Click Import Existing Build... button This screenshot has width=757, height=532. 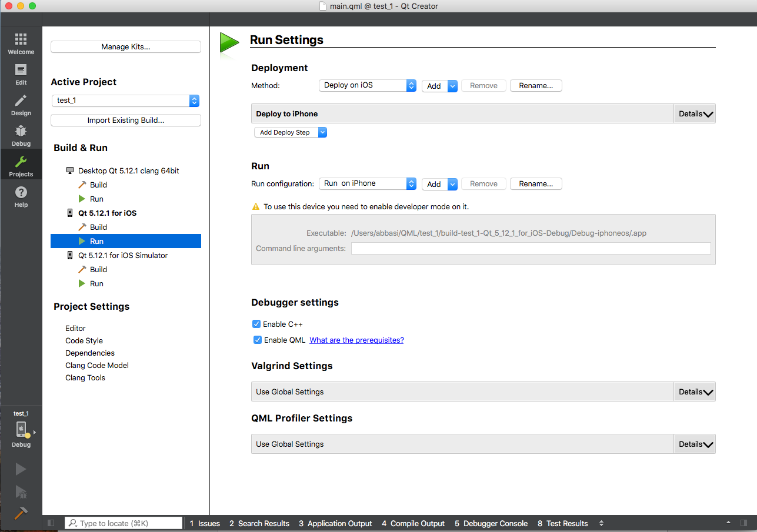(x=126, y=121)
